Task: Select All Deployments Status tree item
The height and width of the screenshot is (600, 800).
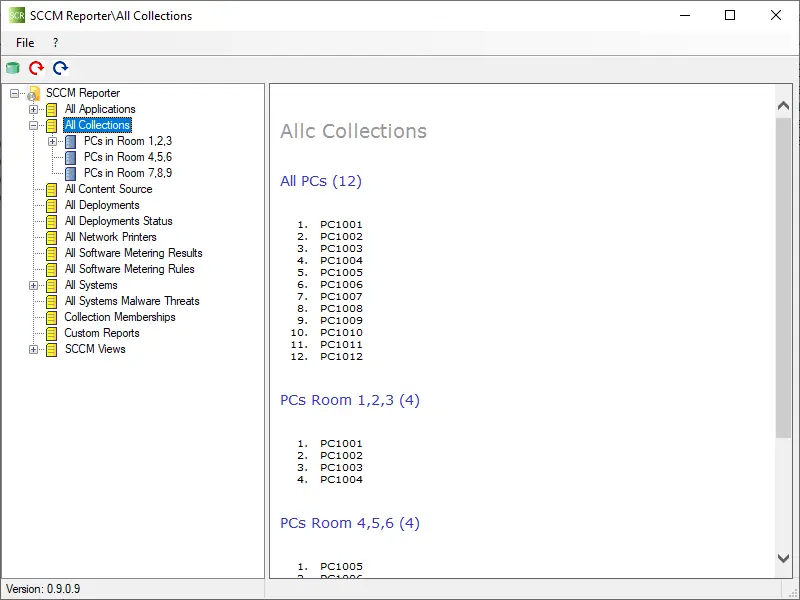Action: pos(118,221)
